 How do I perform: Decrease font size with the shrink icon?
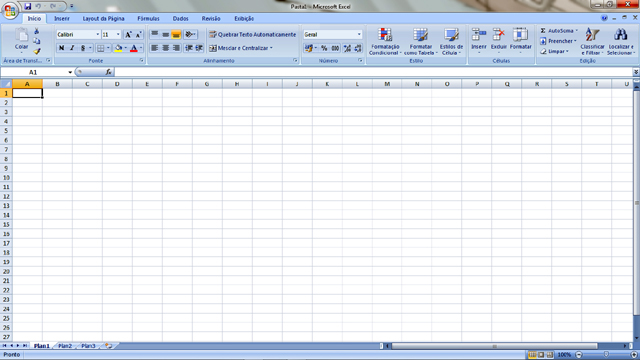click(138, 35)
